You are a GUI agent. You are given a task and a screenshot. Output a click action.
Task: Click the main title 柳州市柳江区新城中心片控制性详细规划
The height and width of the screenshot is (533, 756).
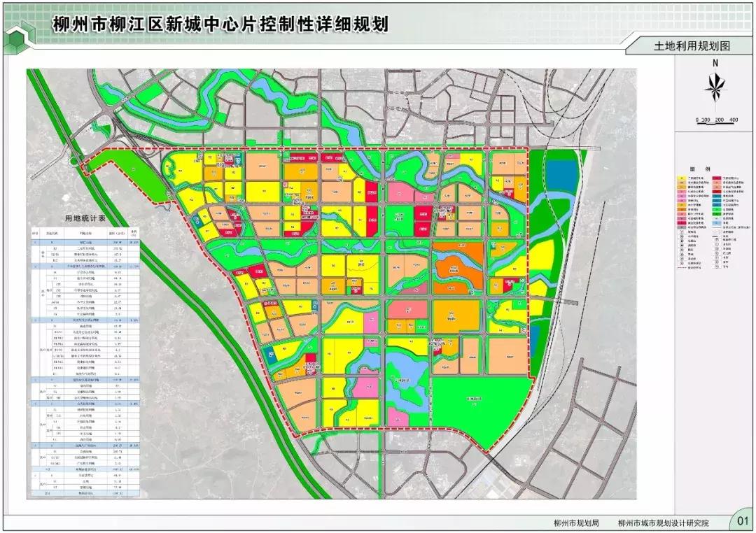(x=220, y=24)
